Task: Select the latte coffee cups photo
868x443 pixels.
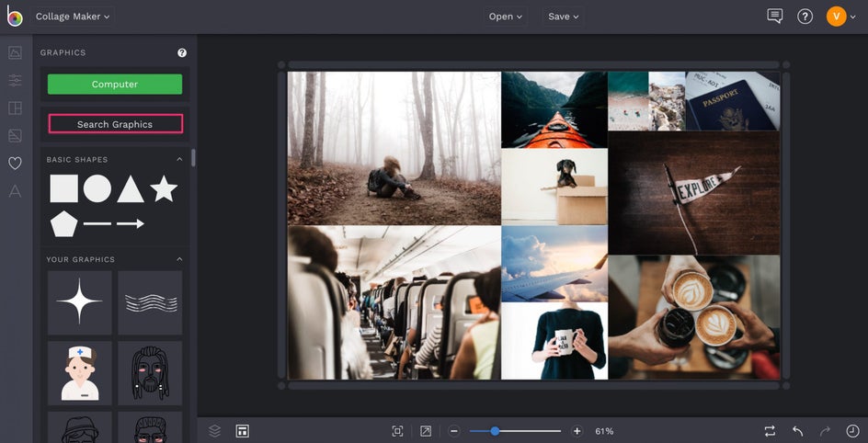Action: click(x=693, y=317)
